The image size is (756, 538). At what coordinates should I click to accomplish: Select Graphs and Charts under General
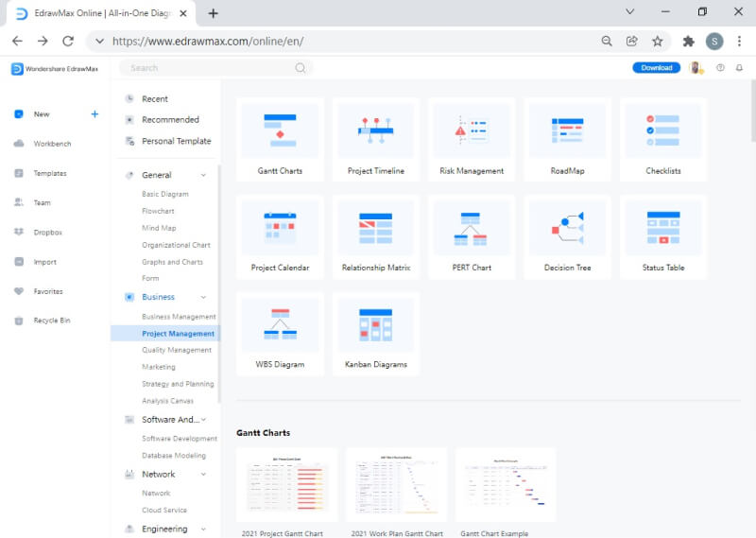click(x=172, y=262)
